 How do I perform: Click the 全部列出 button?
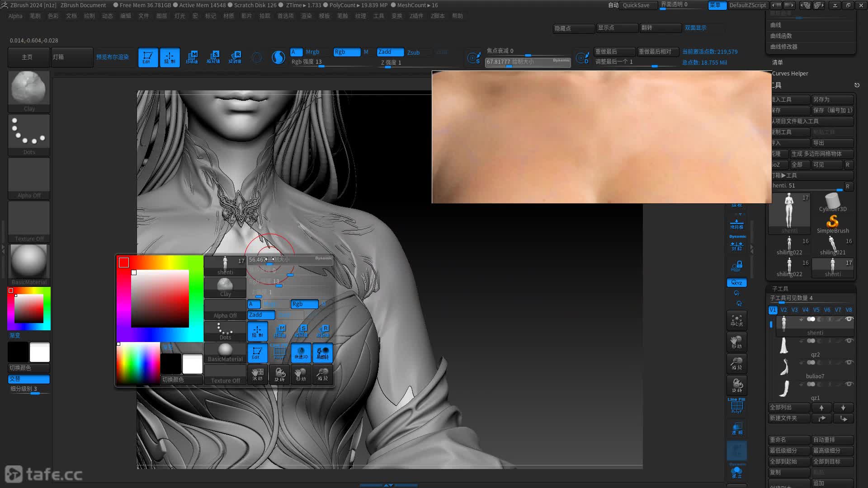tap(789, 408)
